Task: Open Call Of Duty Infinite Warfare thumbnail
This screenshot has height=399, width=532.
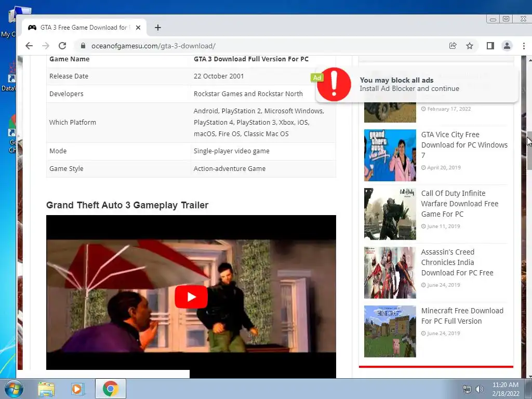Action: click(x=390, y=214)
